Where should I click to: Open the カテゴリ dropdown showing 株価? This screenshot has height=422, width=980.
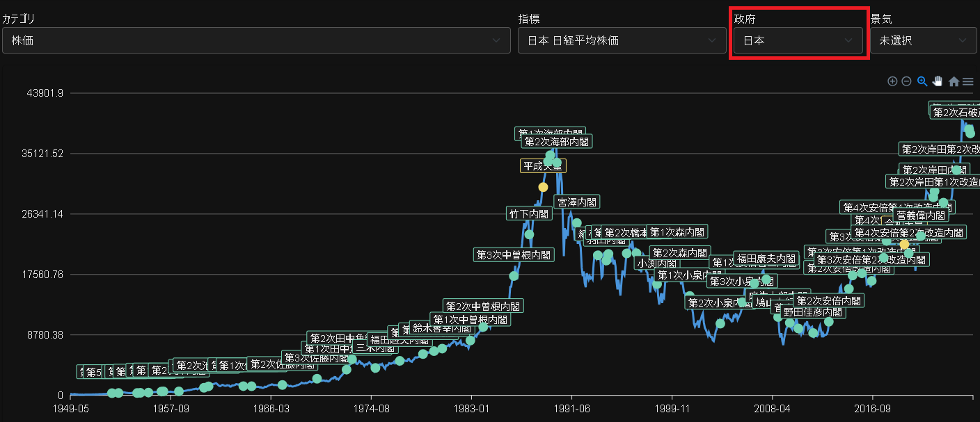coord(255,40)
